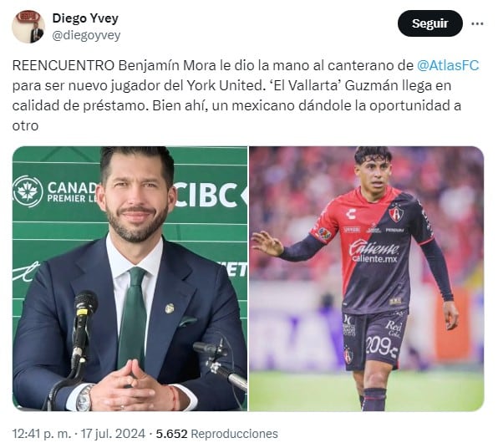The image size is (498, 448).
Task: Click the green tie in the left photo
Action: click(133, 317)
